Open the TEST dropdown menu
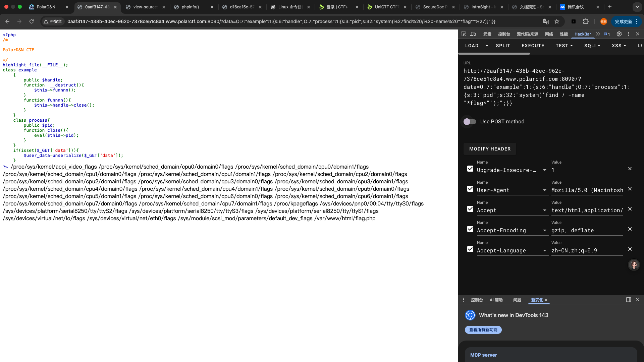 [x=564, y=46]
